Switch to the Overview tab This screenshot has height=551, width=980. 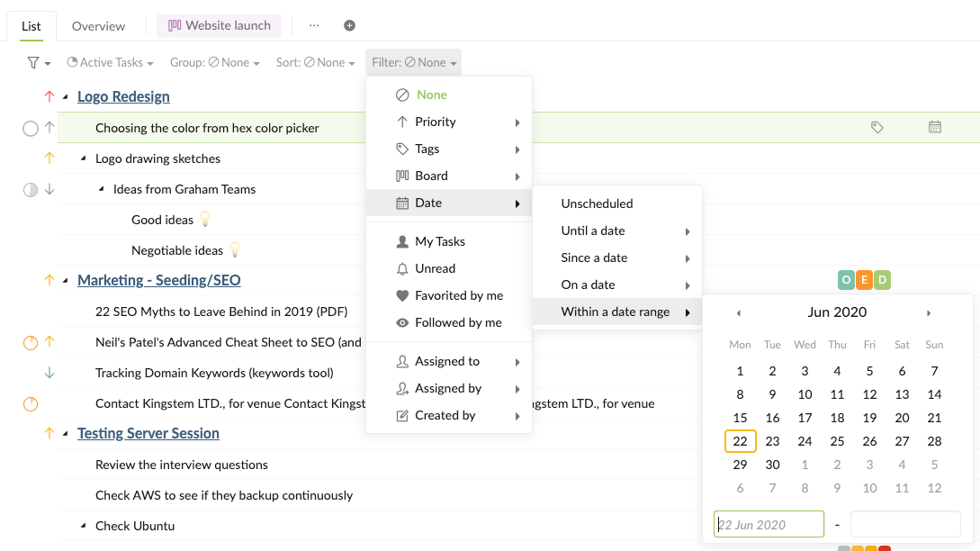(x=98, y=26)
